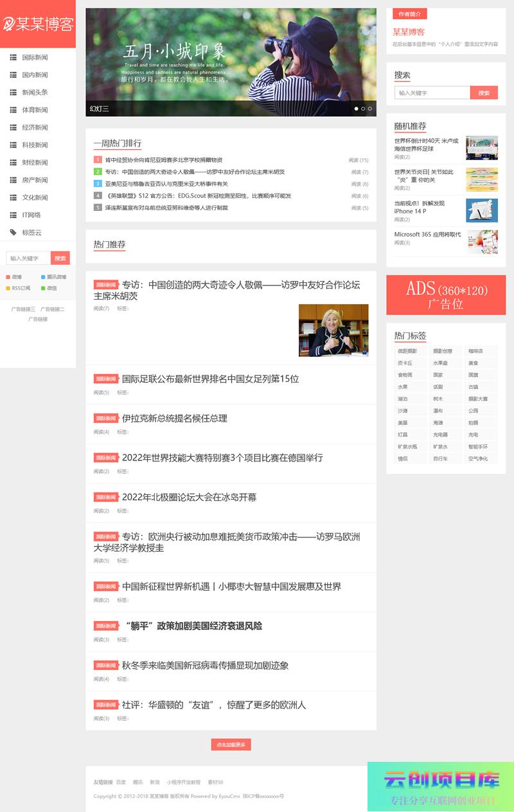Image resolution: width=514 pixels, height=812 pixels.
Task: Switch to the second carousel slide dot
Action: (363, 109)
